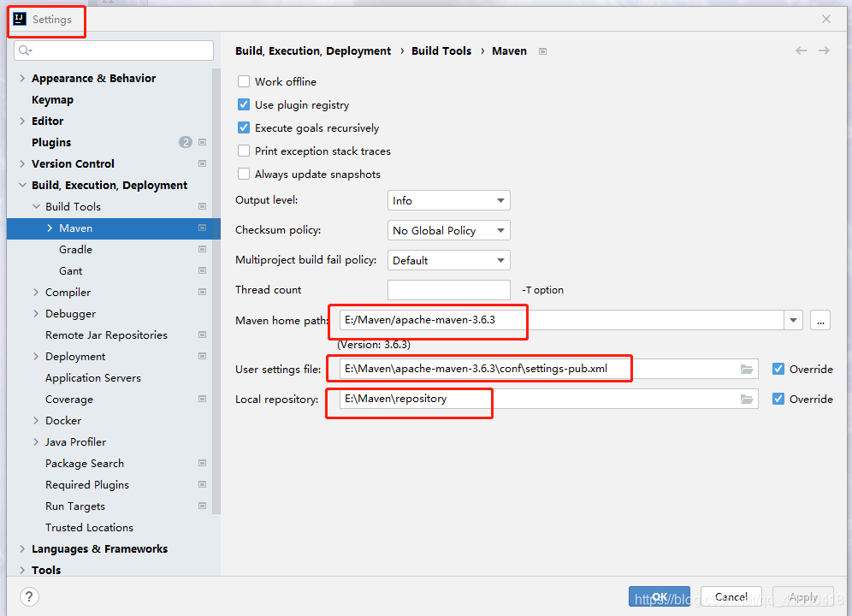Click project-level icon in the Package Search row
This screenshot has height=616, width=852.
[x=202, y=463]
